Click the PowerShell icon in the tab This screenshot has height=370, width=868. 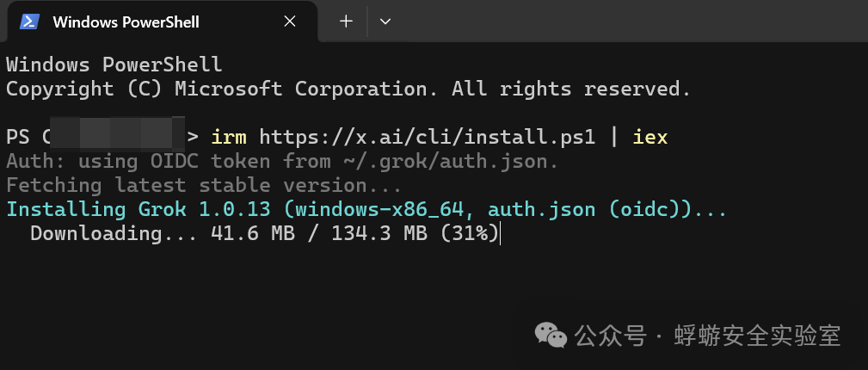29,22
